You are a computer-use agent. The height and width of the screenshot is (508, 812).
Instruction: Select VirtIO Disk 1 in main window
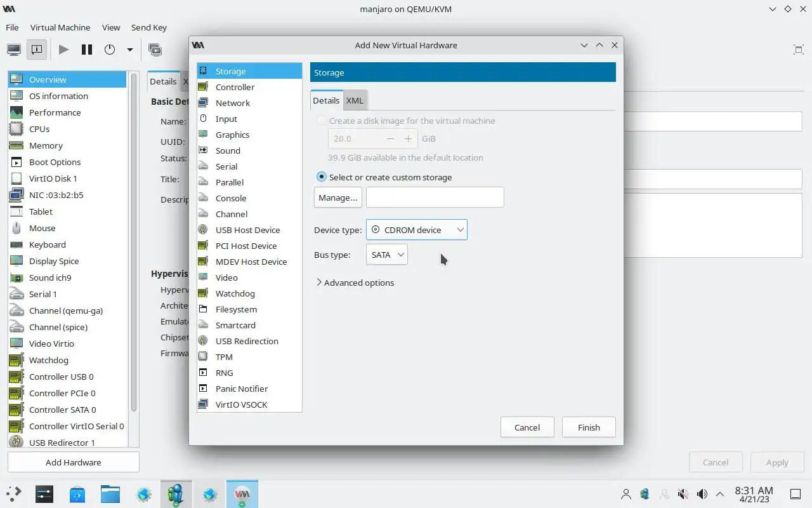[67, 178]
